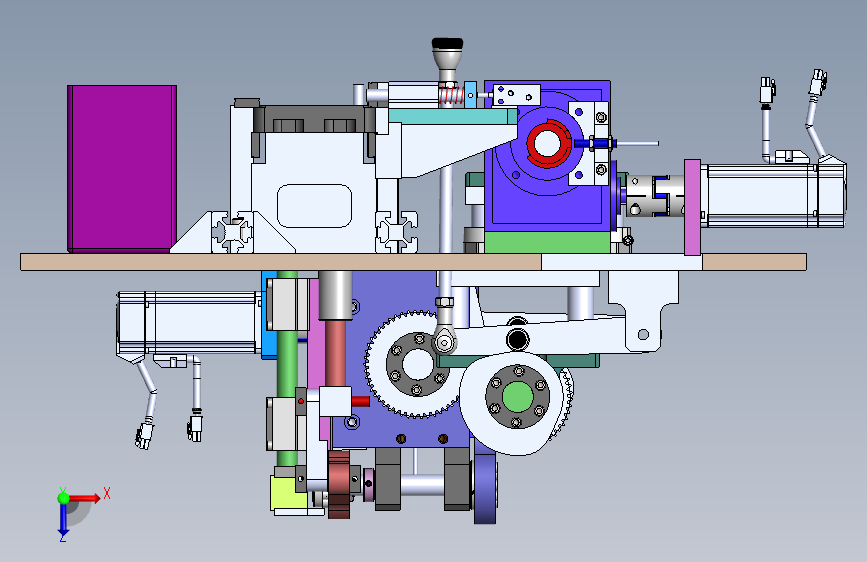
Task: Pick the left triangular gusset bracket
Action: click(x=195, y=235)
